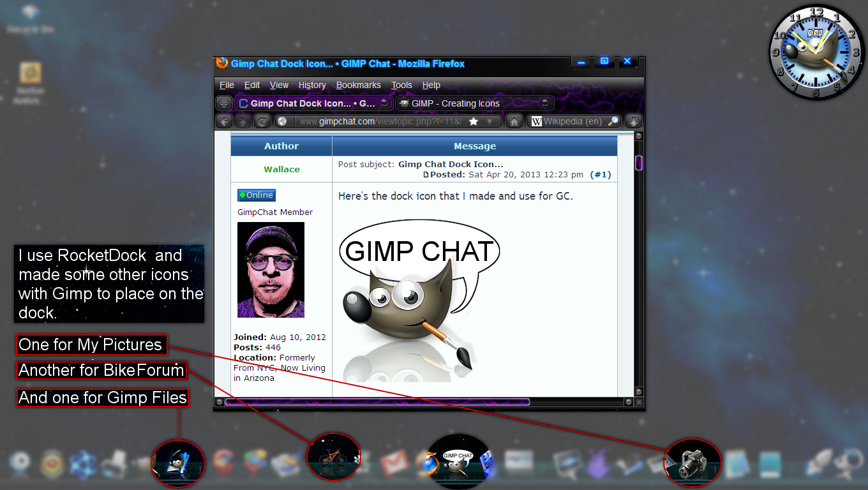Click the (#1) post number link

point(600,174)
